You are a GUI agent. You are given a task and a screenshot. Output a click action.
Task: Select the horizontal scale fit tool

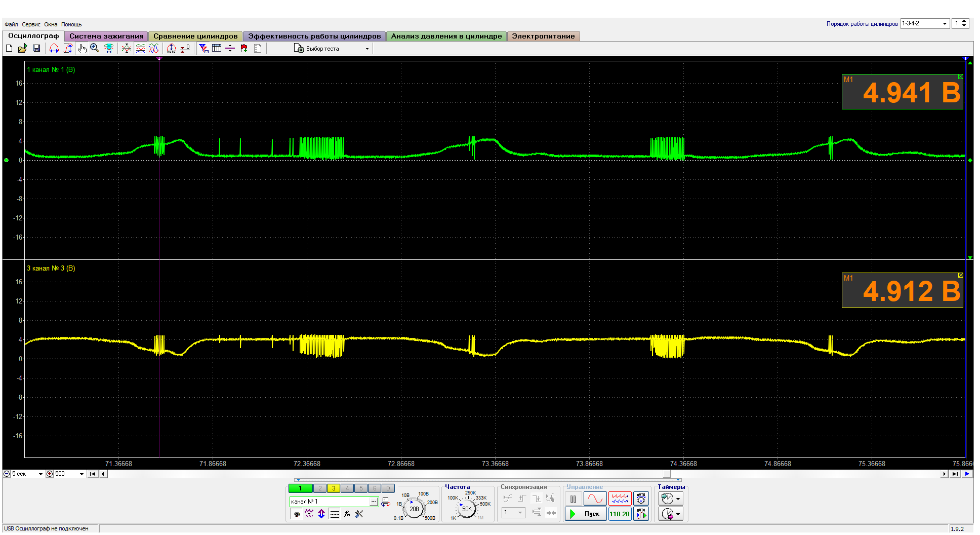[54, 48]
